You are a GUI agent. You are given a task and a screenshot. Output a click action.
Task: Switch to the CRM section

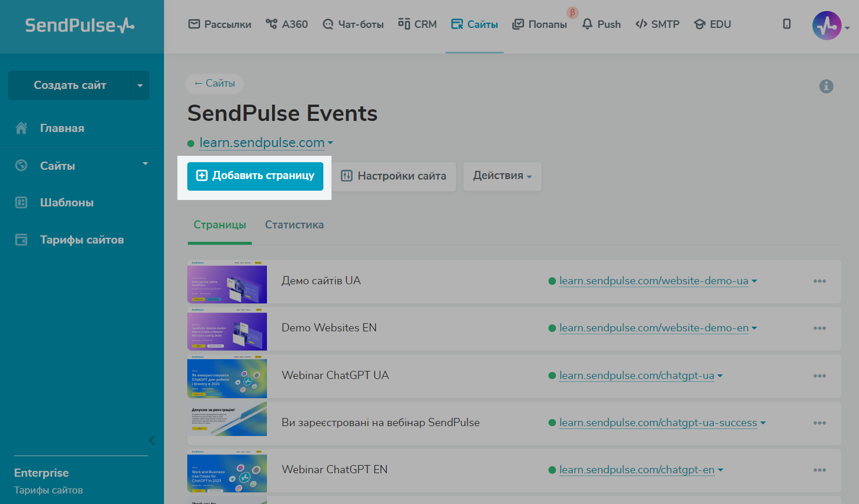418,24
